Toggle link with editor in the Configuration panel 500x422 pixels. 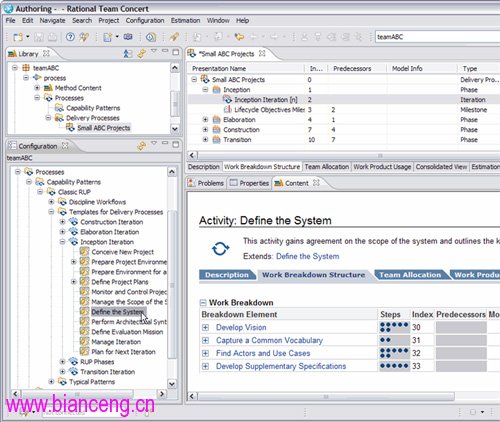pos(142,146)
